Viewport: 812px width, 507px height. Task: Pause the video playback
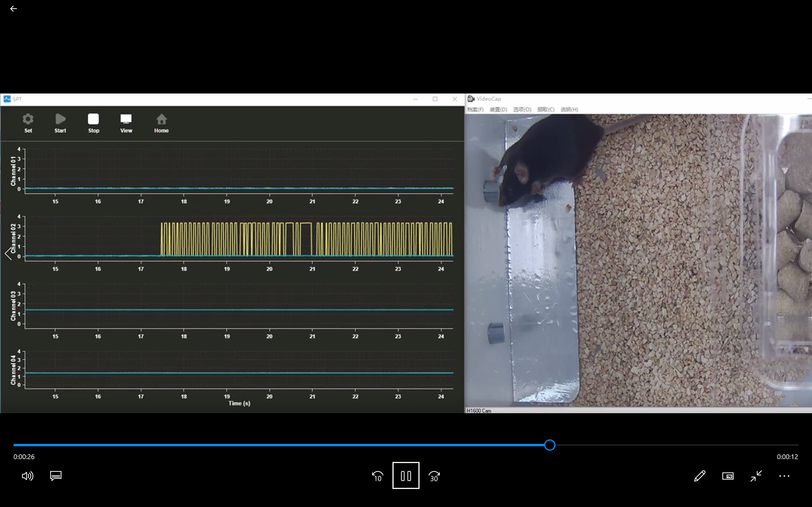406,475
